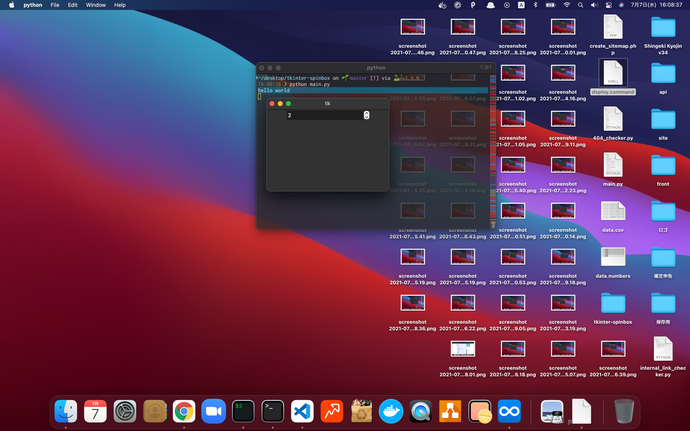Select the main.py file on desktop
690x431 pixels.
(613, 170)
